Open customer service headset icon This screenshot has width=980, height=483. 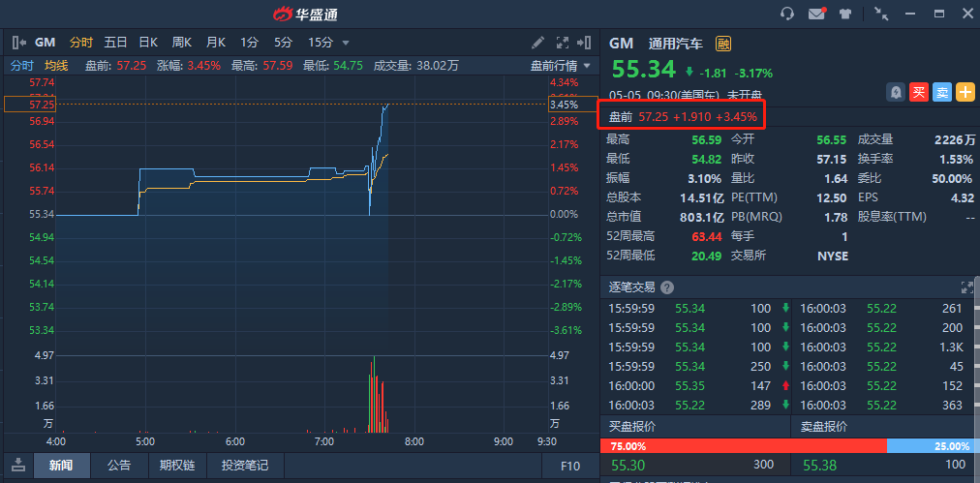[787, 14]
